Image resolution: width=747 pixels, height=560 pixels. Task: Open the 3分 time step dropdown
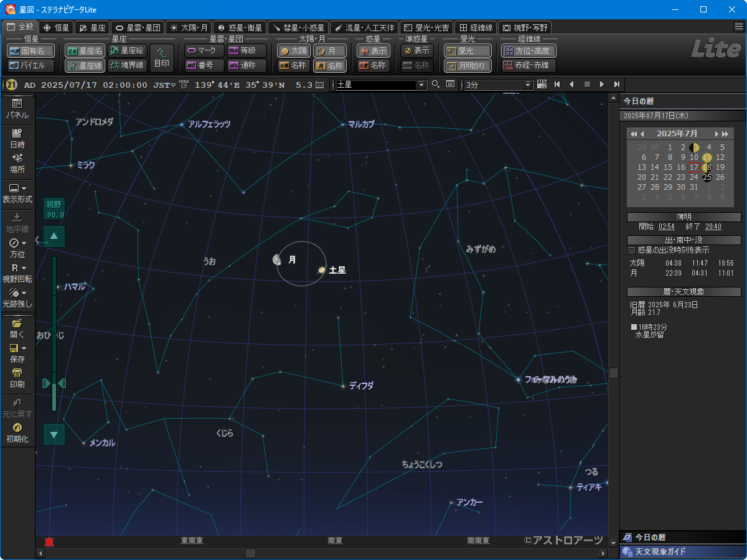coord(529,85)
